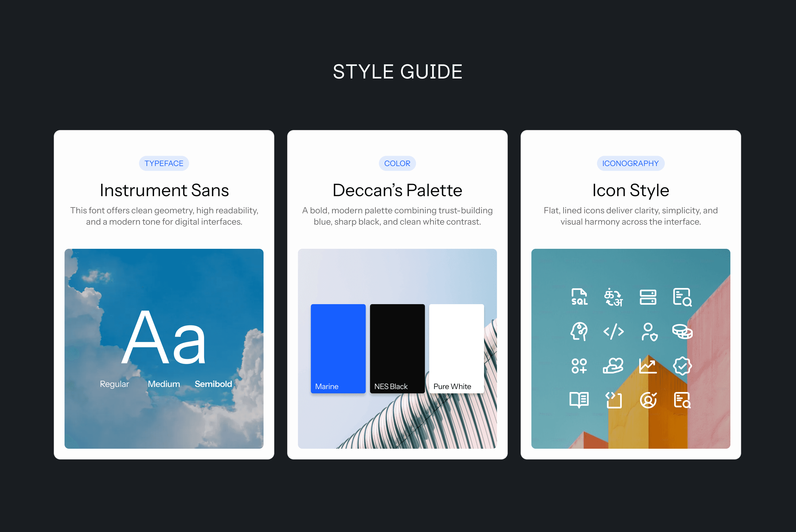796x532 pixels.
Task: Click the ICONOGRAPHY pill tag
Action: [630, 164]
